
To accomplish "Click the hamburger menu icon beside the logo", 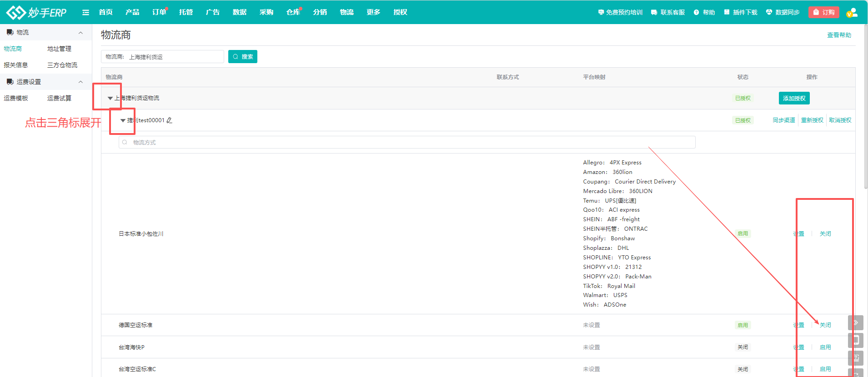I will 85,12.
